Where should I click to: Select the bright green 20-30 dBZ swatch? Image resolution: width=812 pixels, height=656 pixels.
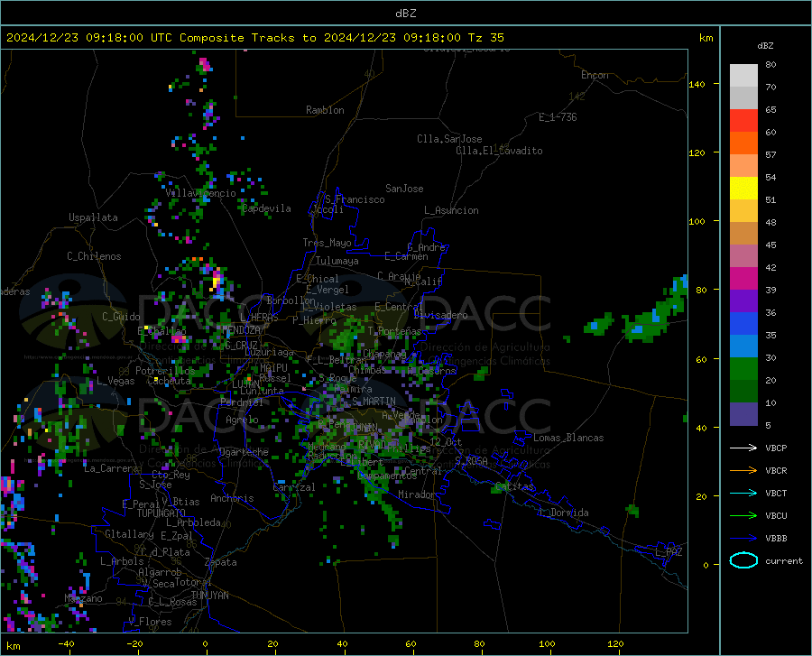743,369
